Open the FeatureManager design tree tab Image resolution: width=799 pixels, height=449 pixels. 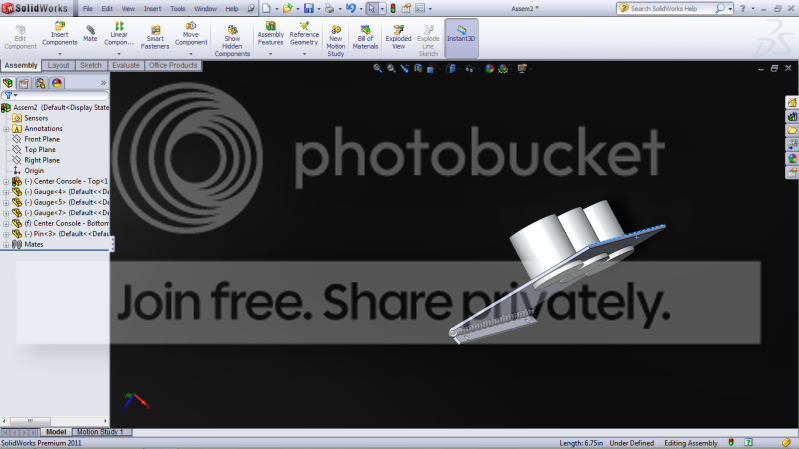(x=8, y=83)
